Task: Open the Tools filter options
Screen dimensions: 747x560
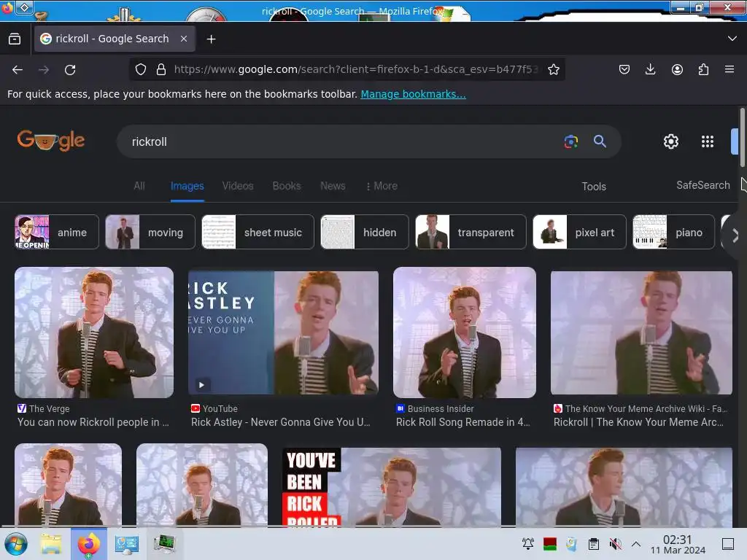Action: (x=594, y=187)
